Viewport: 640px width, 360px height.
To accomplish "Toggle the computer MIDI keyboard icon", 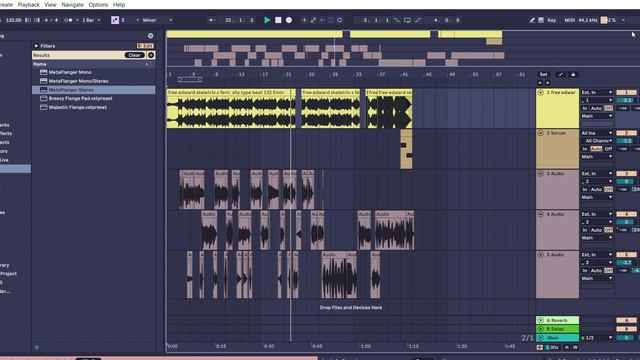I will pyautogui.click(x=541, y=20).
